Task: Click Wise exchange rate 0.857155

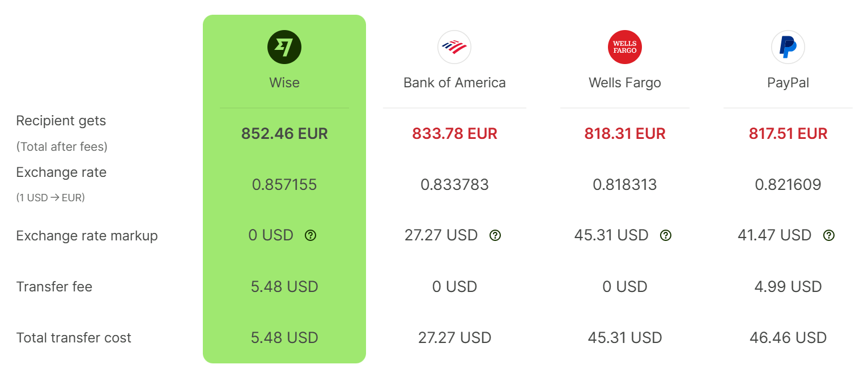Action: [284, 184]
